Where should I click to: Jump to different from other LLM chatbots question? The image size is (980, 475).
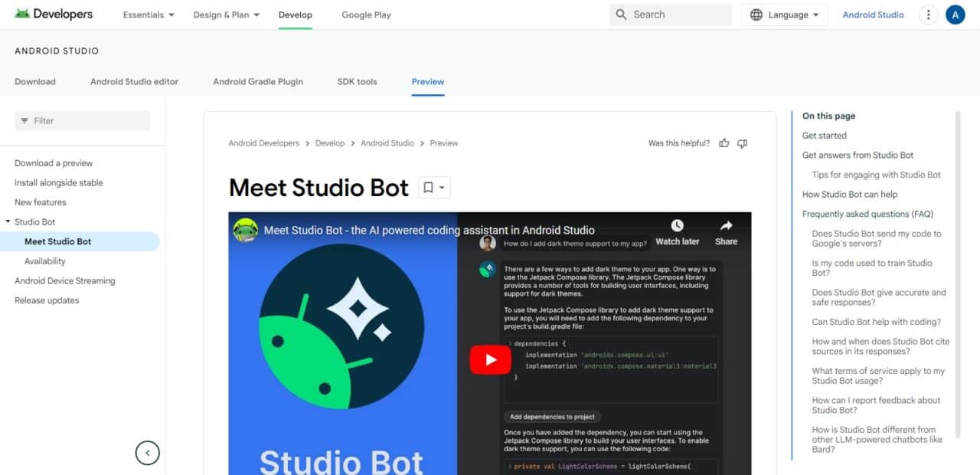click(877, 440)
